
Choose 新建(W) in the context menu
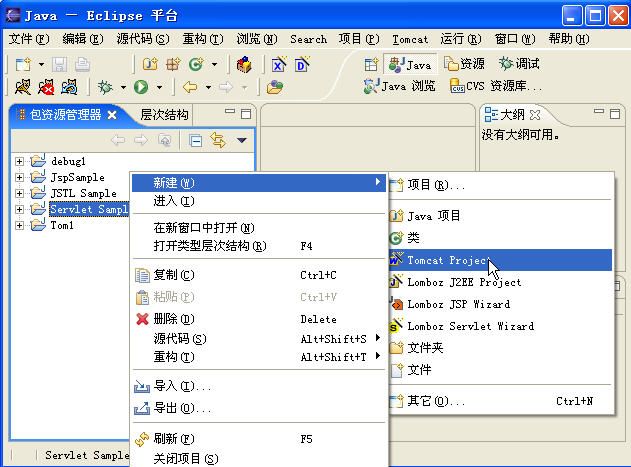tap(259, 183)
